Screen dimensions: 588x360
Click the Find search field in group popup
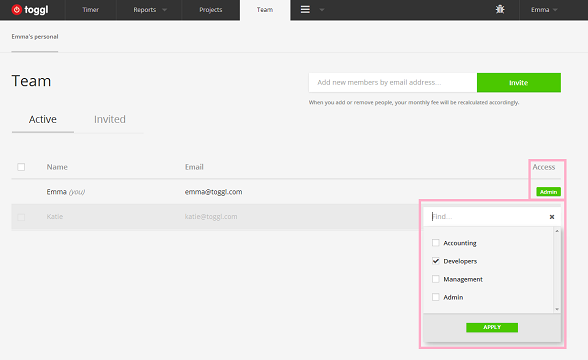click(x=488, y=217)
